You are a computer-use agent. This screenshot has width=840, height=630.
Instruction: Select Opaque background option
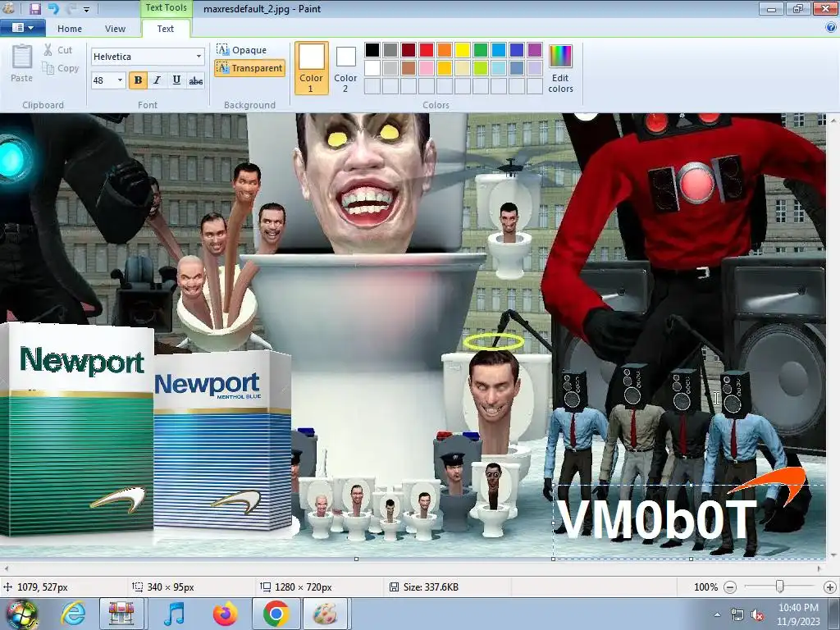pyautogui.click(x=242, y=50)
